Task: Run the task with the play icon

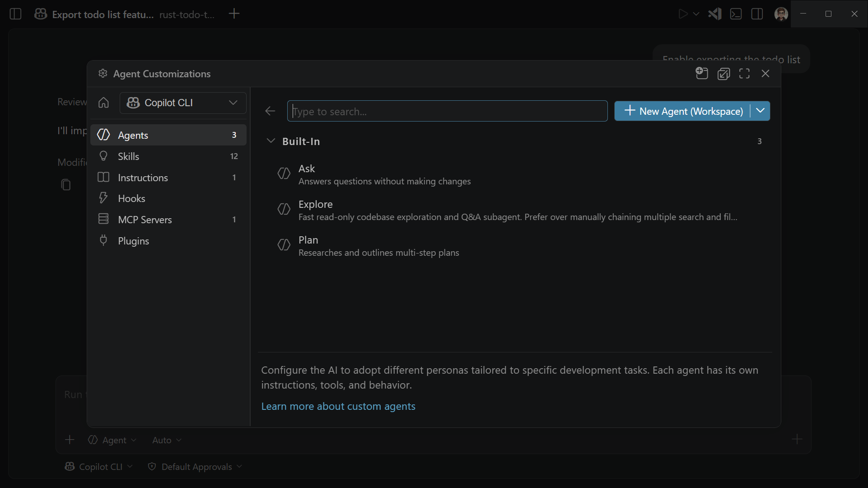Action: 683,14
